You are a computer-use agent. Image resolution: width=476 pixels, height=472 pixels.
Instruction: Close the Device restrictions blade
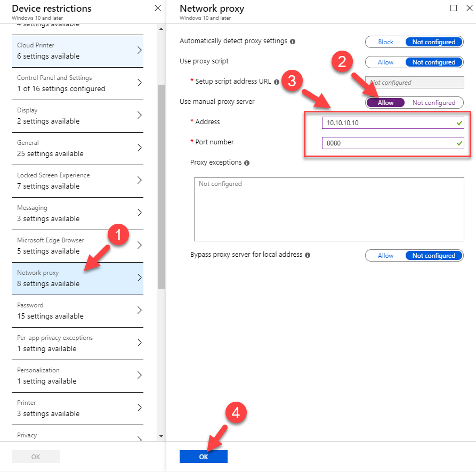pyautogui.click(x=158, y=8)
